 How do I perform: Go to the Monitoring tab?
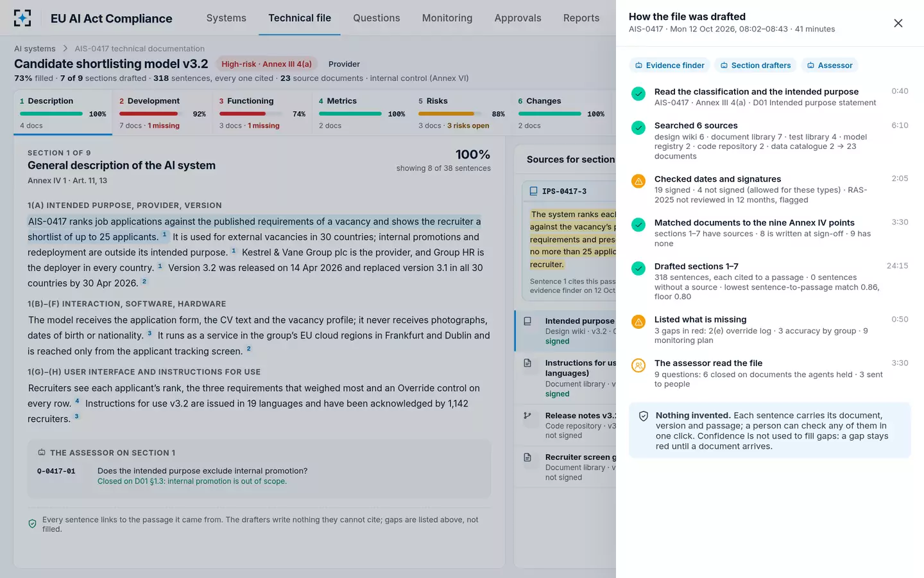pos(447,18)
